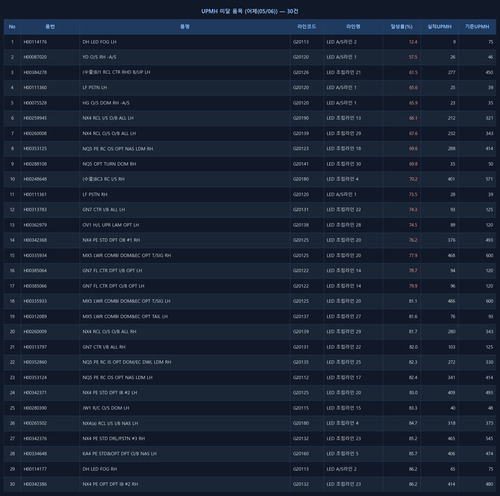500x496 pixels.
Task: Click line code G20115
Action: [x=301, y=408]
